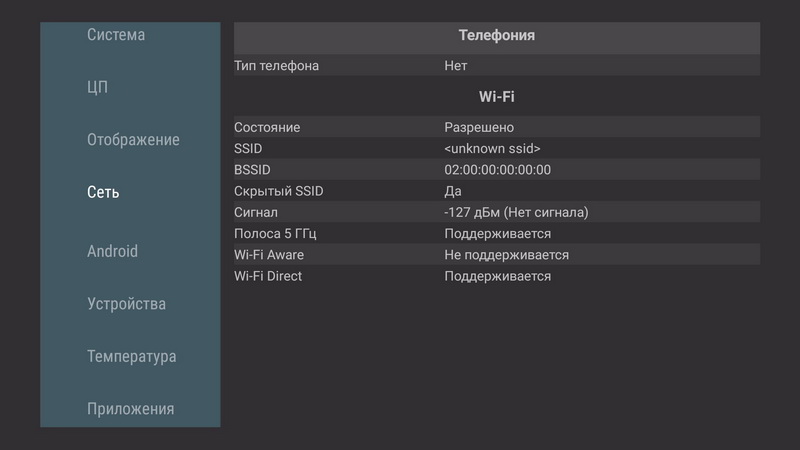The image size is (800, 450).
Task: Go to the Отображение section
Action: click(x=133, y=140)
